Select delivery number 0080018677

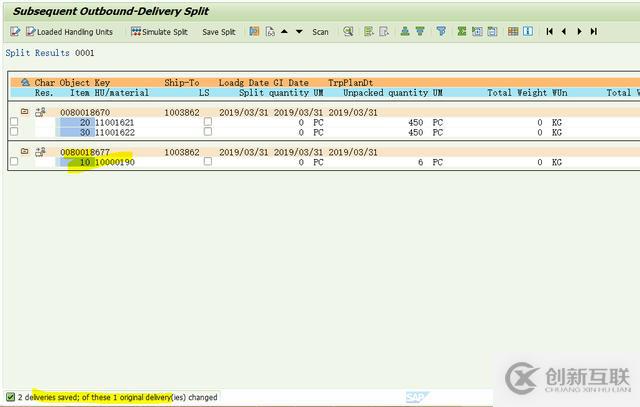click(85, 152)
